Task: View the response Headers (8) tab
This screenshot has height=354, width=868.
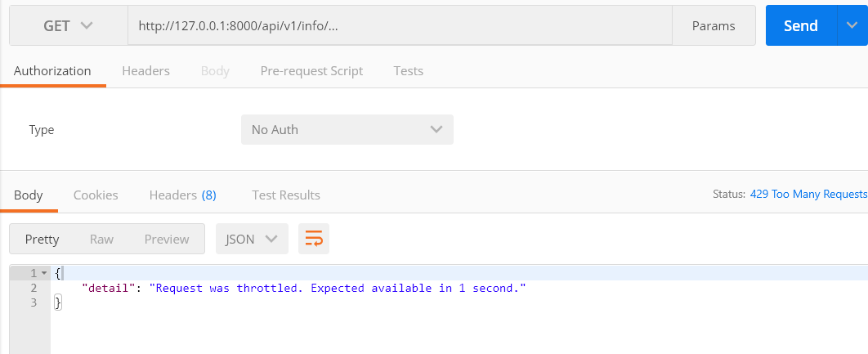Action: click(182, 195)
